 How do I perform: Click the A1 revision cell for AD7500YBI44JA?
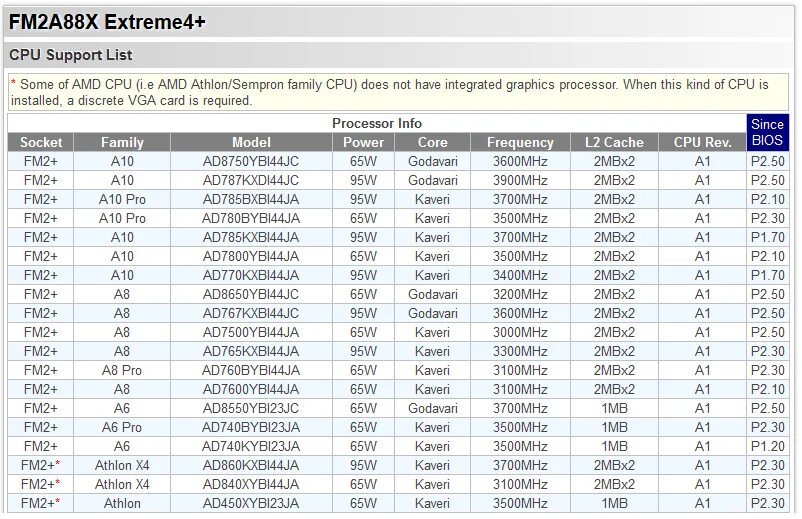702,332
